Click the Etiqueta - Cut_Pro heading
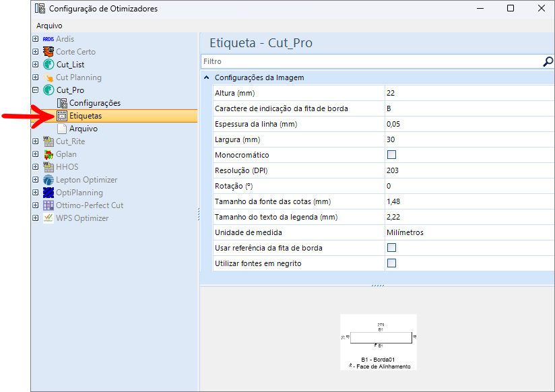The height and width of the screenshot is (392, 555). pyautogui.click(x=261, y=43)
